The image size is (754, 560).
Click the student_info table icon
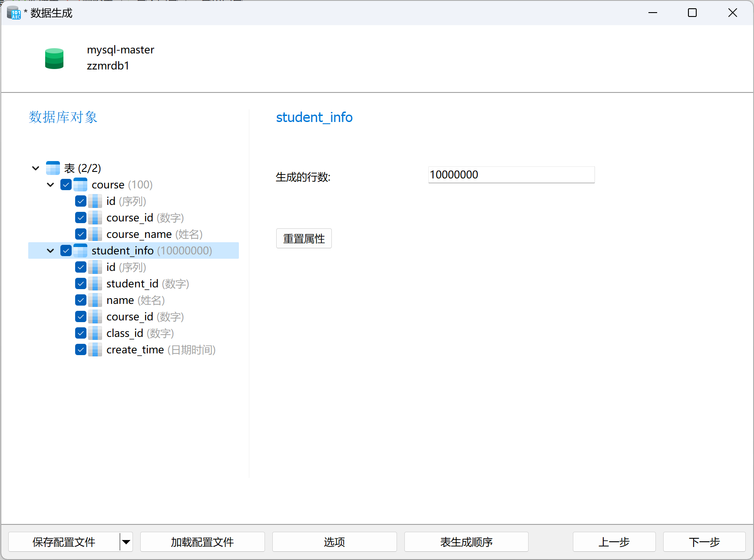click(x=80, y=250)
